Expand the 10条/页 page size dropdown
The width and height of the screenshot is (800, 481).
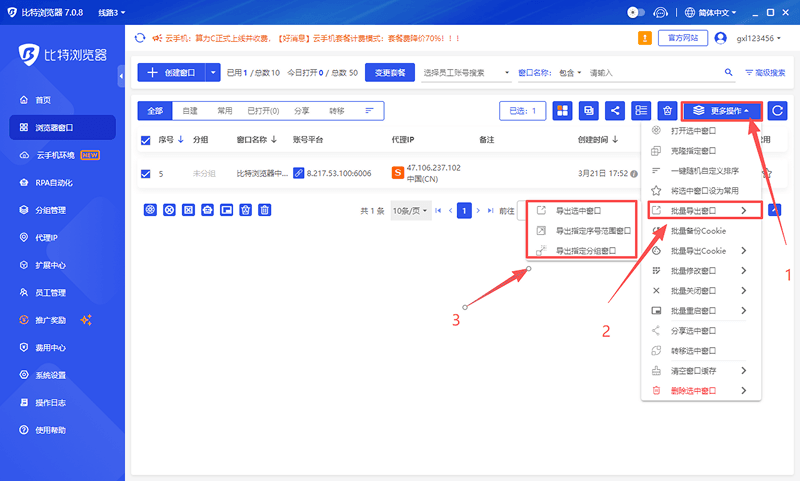pyautogui.click(x=410, y=211)
